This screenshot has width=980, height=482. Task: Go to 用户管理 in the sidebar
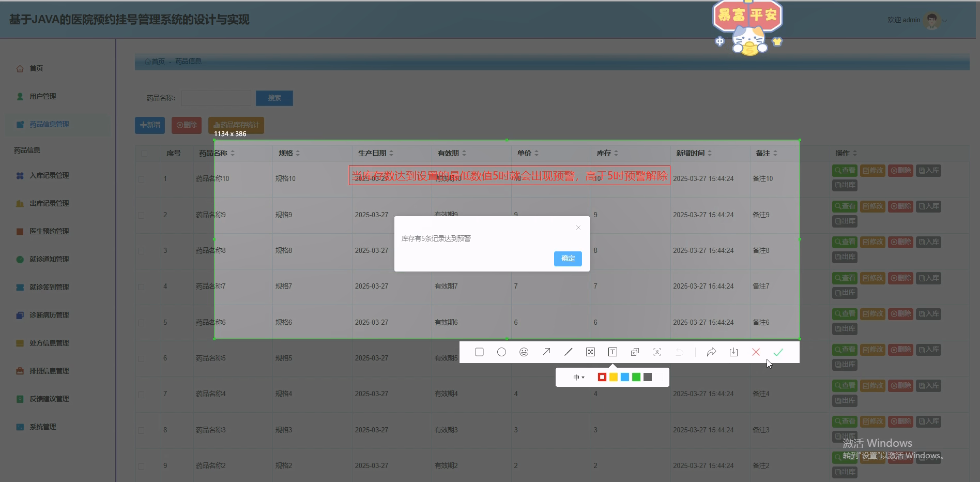pyautogui.click(x=43, y=96)
